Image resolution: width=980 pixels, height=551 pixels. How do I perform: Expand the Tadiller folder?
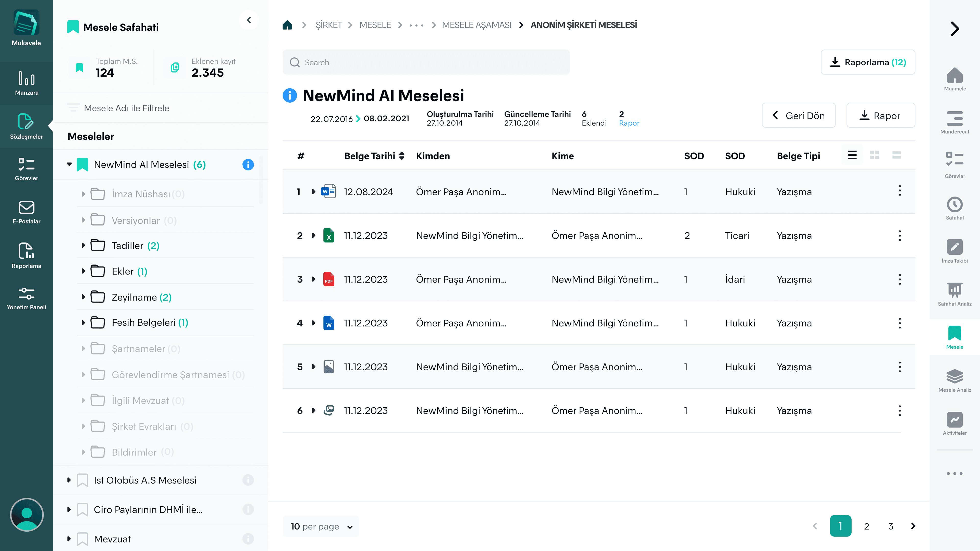tap(83, 246)
